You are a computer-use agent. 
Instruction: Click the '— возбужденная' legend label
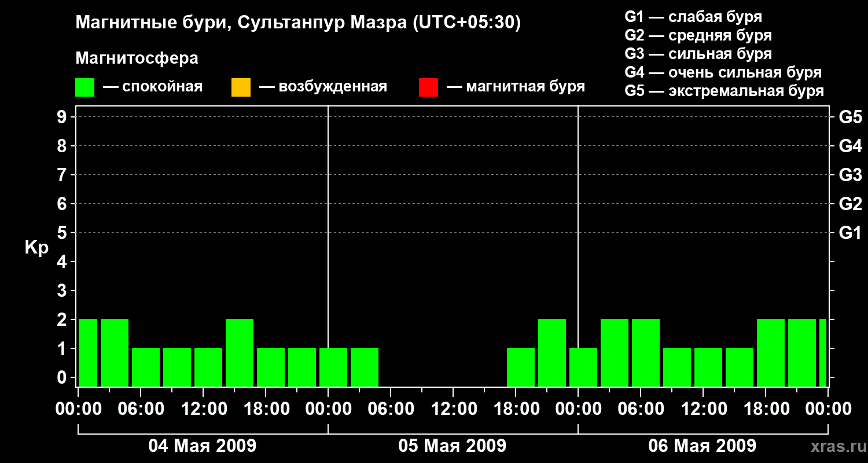pos(323,87)
